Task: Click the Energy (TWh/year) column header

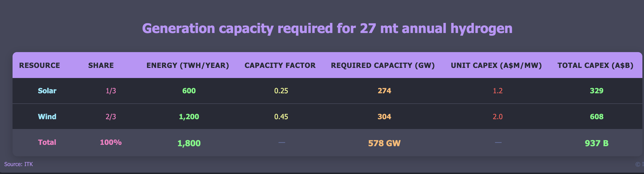Action: coord(188,65)
